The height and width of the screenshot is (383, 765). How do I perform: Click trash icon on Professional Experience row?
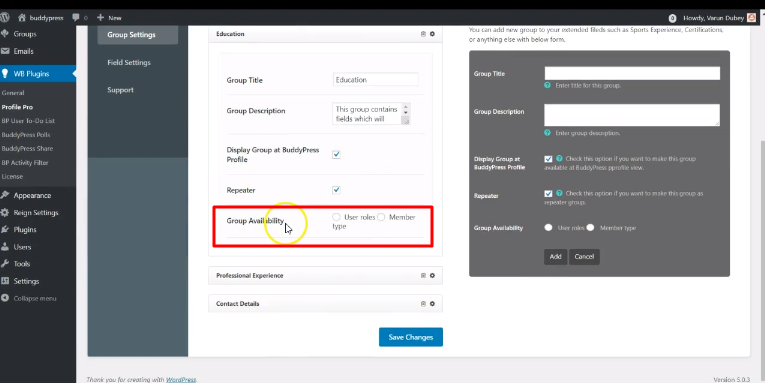[x=423, y=276]
